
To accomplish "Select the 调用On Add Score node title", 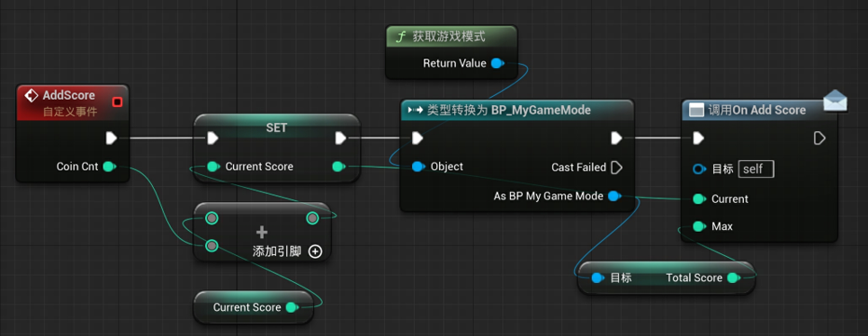I will pyautogui.click(x=756, y=111).
